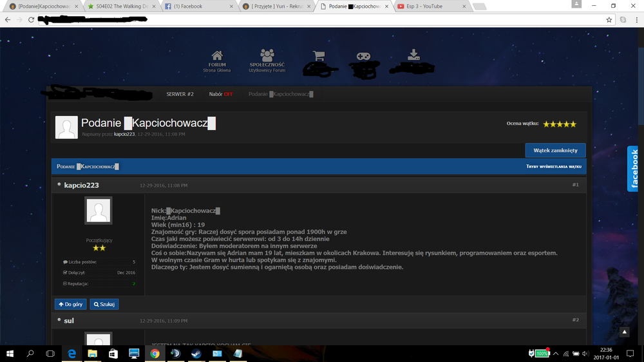Open the Społeczność users icon
The width and height of the screenshot is (644, 362).
click(267, 55)
